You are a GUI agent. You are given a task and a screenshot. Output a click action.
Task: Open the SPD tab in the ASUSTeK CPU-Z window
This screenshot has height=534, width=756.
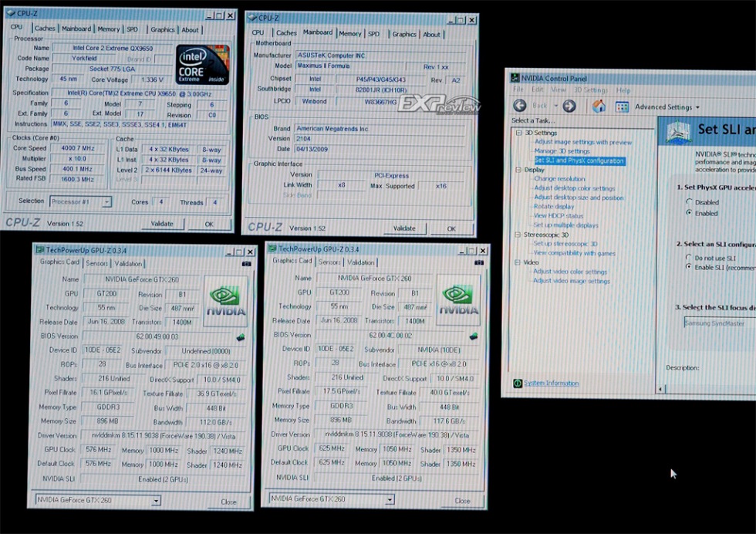[373, 34]
